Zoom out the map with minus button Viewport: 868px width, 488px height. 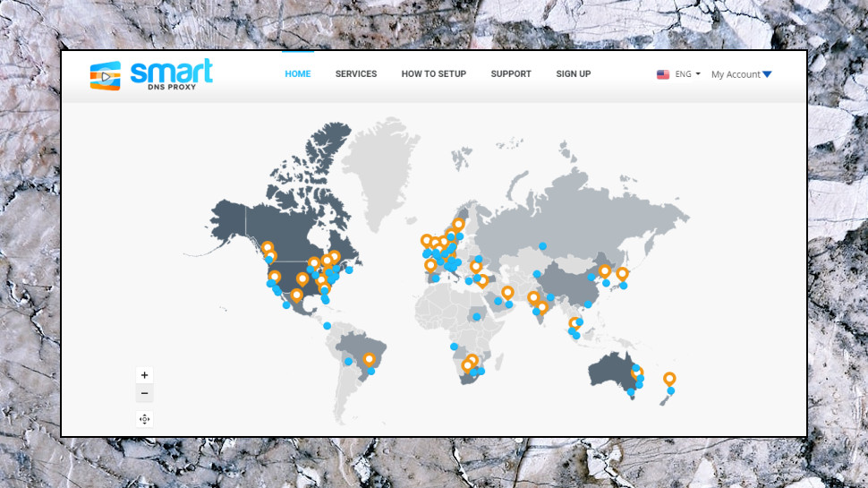pyautogui.click(x=144, y=393)
